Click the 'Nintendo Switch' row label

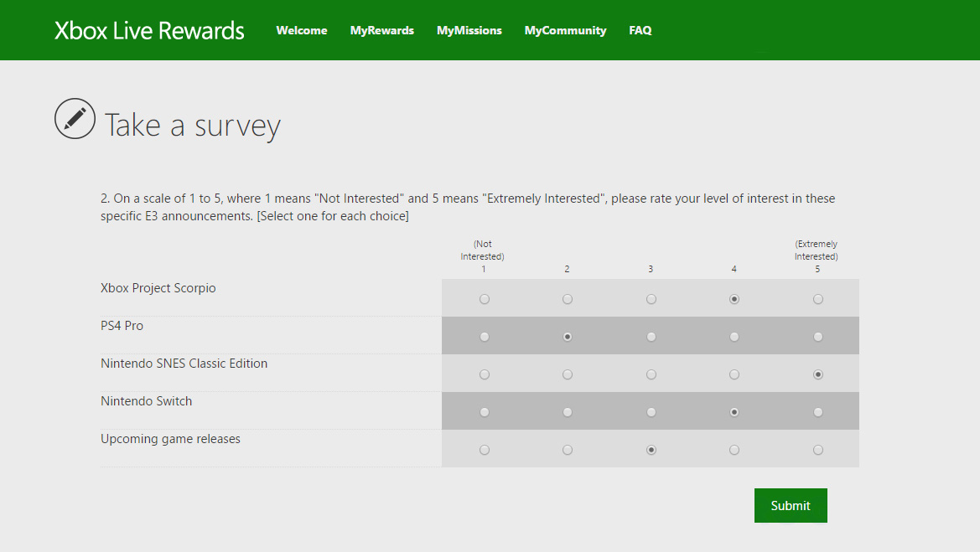(146, 401)
